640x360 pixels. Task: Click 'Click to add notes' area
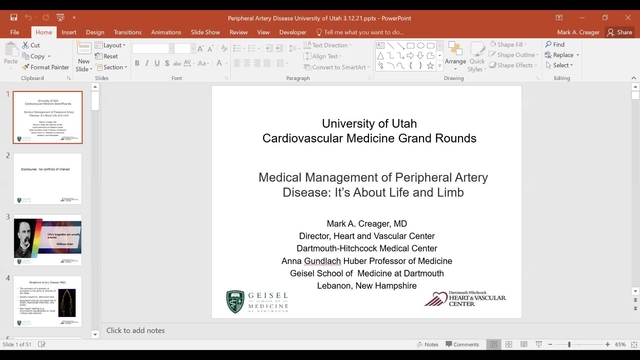(x=136, y=331)
